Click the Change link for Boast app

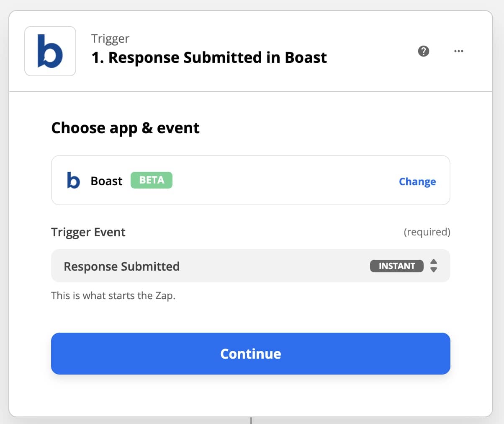point(417,181)
